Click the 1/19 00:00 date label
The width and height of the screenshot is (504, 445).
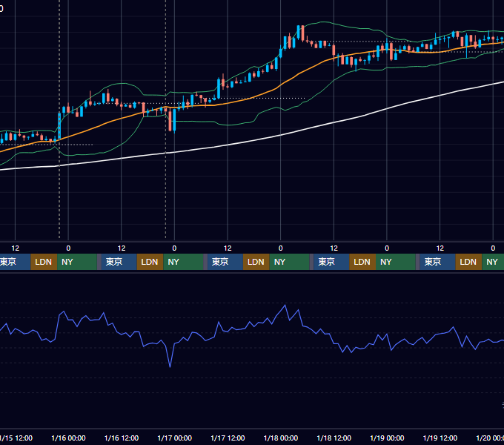tap(387, 438)
